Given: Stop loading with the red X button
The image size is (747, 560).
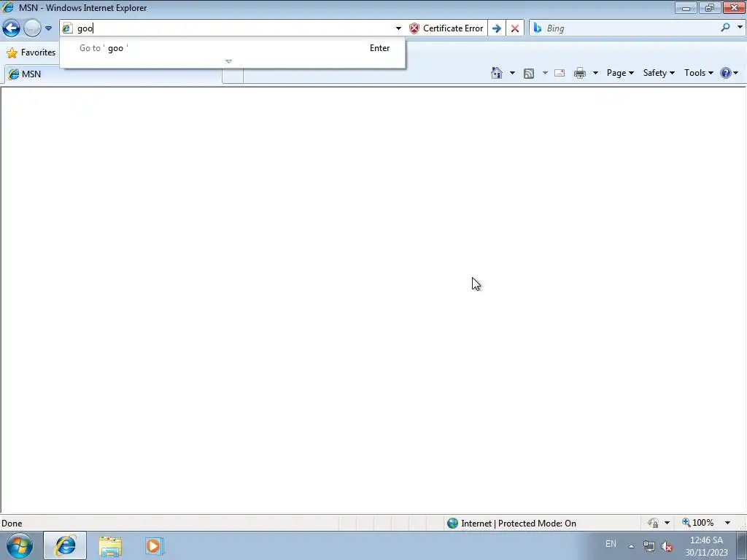Looking at the screenshot, I should coord(515,28).
